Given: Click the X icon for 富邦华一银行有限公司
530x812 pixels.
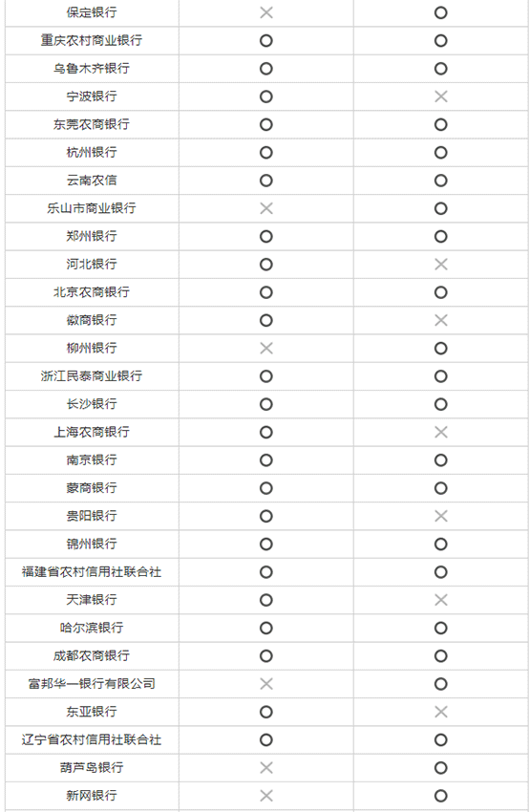Looking at the screenshot, I should point(266,684).
